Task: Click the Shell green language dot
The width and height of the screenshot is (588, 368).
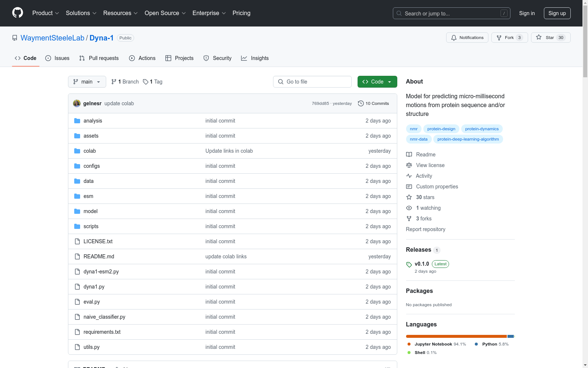Action: click(409, 353)
